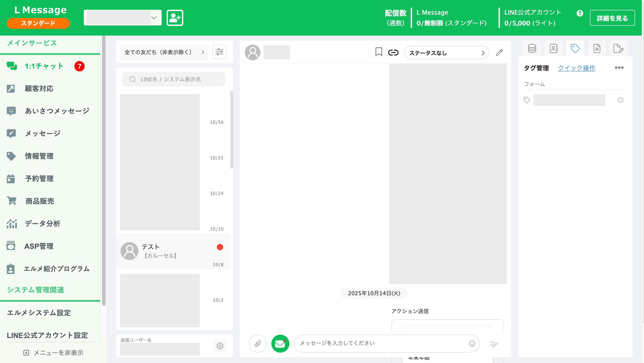Open the help question mark icon
Image resolution: width=644 pixels, height=363 pixels.
580,13
